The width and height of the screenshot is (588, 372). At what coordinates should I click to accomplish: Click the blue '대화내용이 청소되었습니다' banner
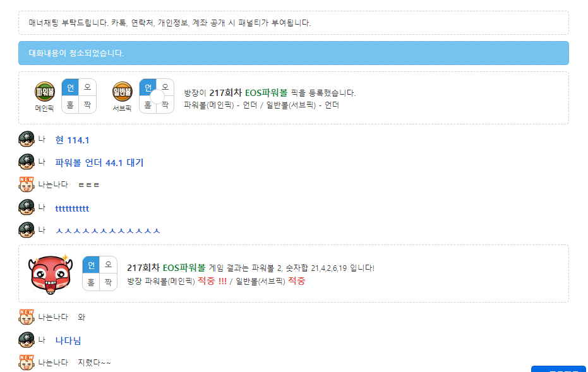tap(294, 53)
